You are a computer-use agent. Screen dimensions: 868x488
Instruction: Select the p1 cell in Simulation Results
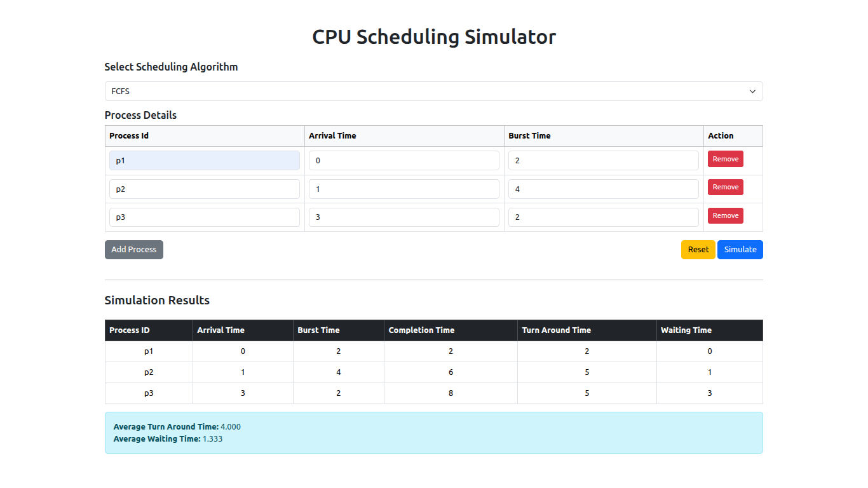[x=149, y=351]
